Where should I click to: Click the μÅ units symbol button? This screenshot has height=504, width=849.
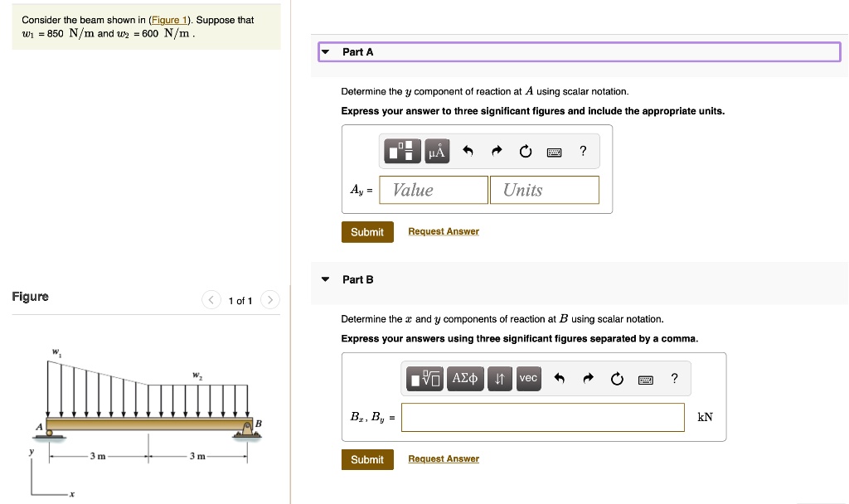(x=436, y=152)
